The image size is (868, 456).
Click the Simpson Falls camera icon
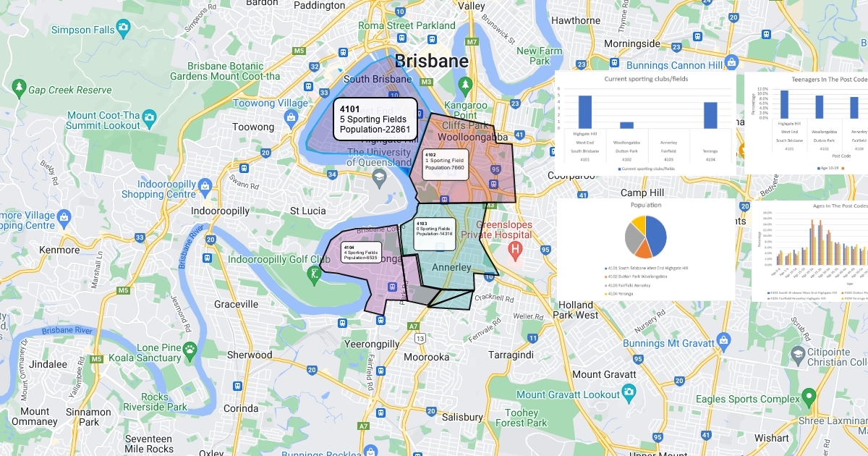click(x=124, y=30)
